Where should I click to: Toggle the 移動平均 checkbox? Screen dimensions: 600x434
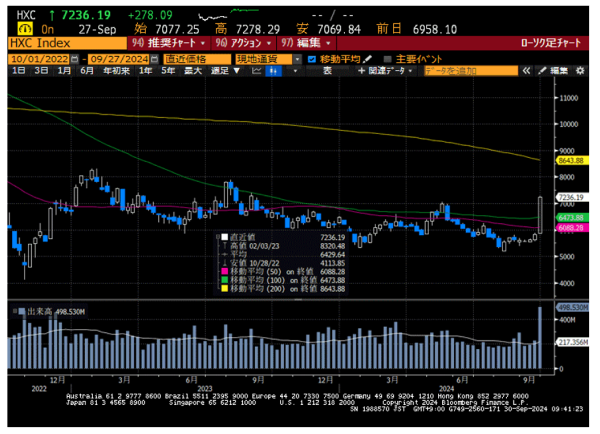(311, 60)
